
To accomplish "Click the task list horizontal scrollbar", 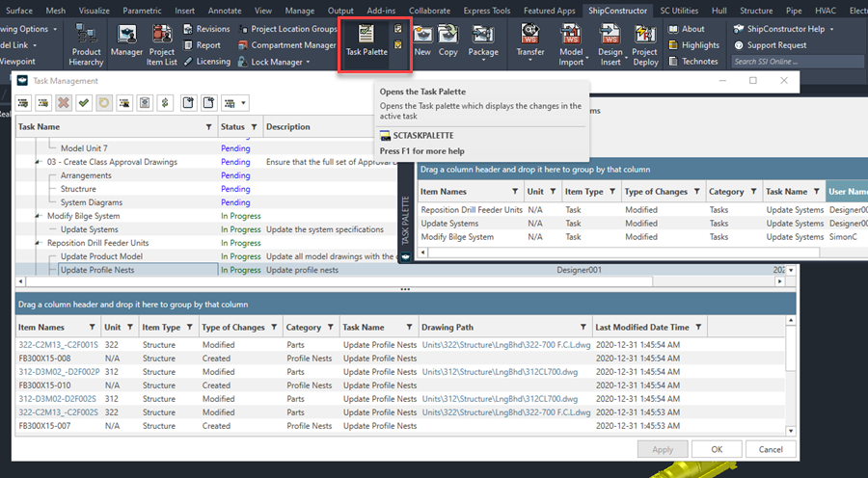I will (339, 281).
